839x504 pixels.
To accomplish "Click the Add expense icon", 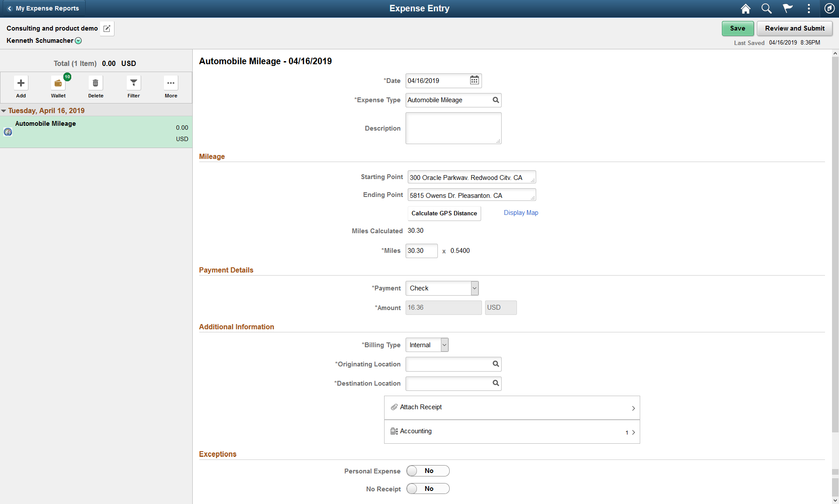I will (x=21, y=82).
